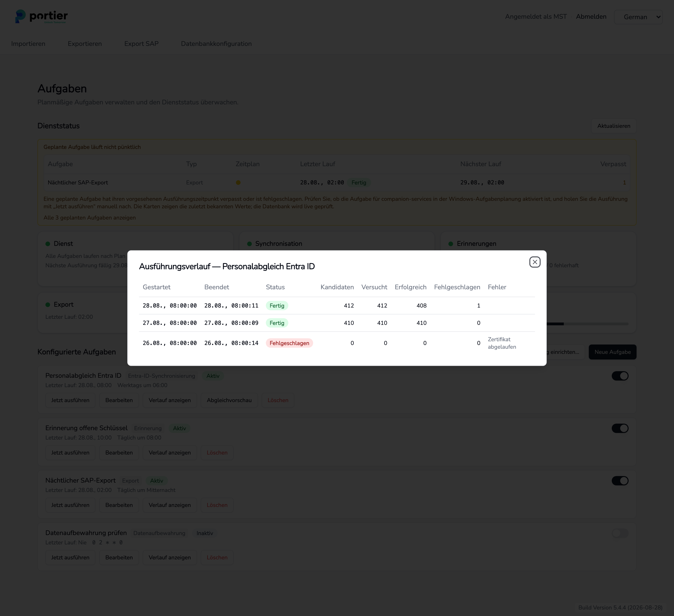This screenshot has width=674, height=616.
Task: Edit the Personalabgleich Entra ID task
Action: click(x=119, y=400)
